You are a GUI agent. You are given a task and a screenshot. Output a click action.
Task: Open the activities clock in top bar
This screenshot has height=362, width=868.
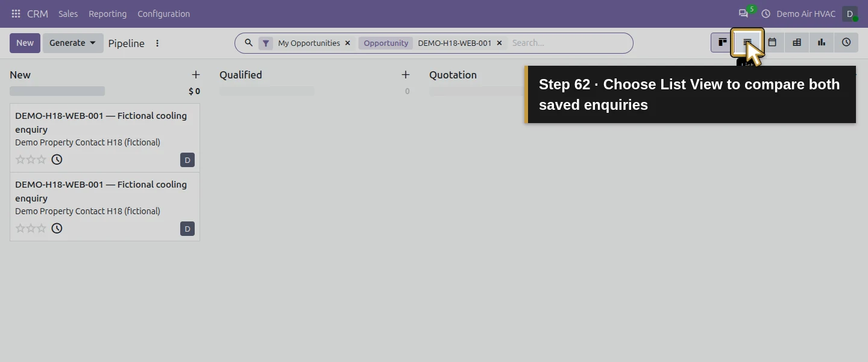tap(766, 13)
